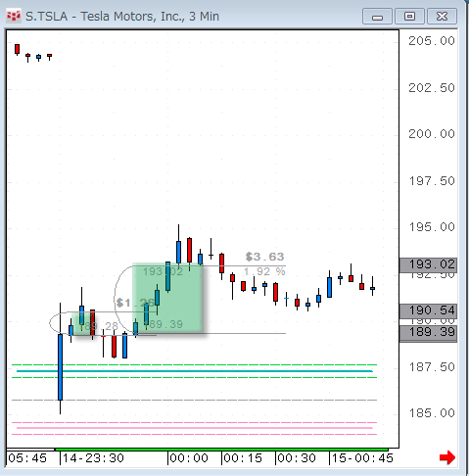Click the 197.50 price axis label
The image size is (469, 476).
tap(432, 181)
